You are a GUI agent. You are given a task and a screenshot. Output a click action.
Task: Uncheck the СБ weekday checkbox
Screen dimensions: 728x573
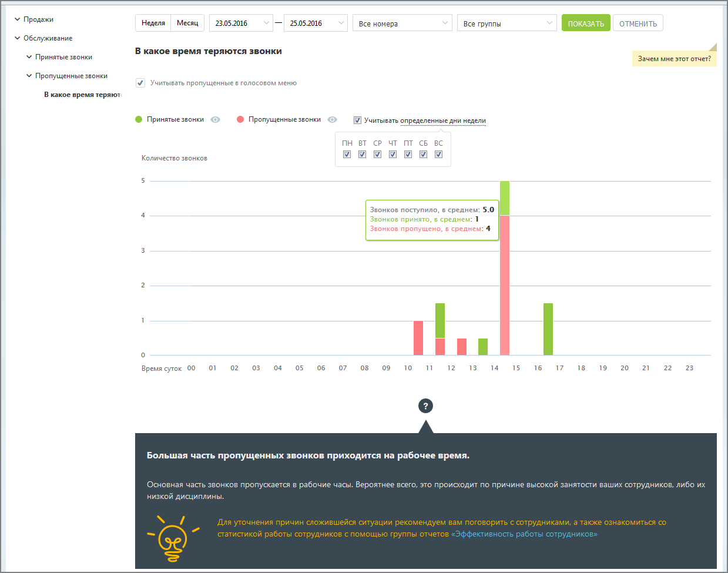[x=423, y=155]
